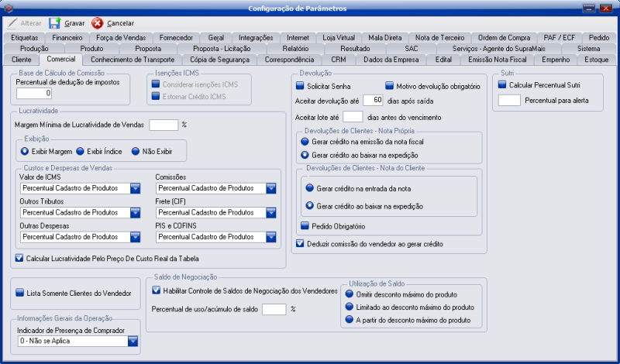
Task: Switch to Conhecimento de Transporte tab
Action: tap(133, 60)
